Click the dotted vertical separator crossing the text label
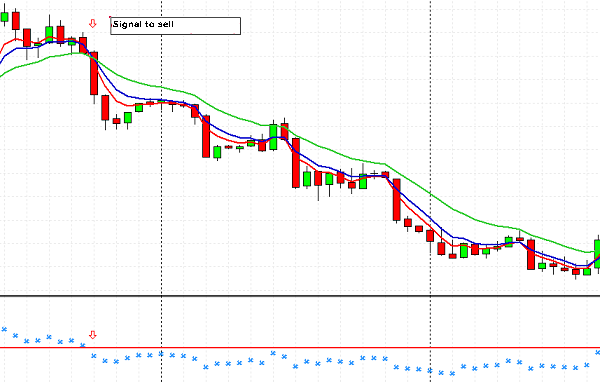 tap(161, 191)
